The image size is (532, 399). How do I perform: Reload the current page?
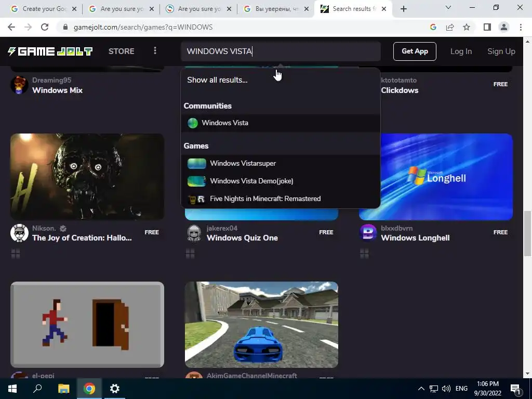point(45,27)
